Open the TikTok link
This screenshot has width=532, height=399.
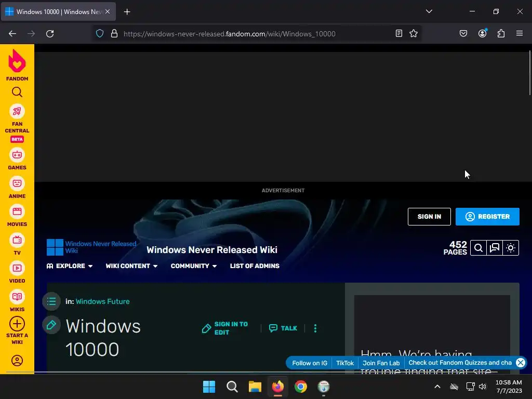point(345,363)
